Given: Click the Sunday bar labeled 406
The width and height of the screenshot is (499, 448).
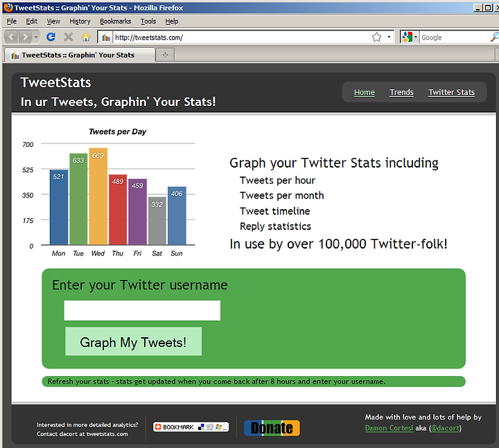Looking at the screenshot, I should pyautogui.click(x=177, y=215).
